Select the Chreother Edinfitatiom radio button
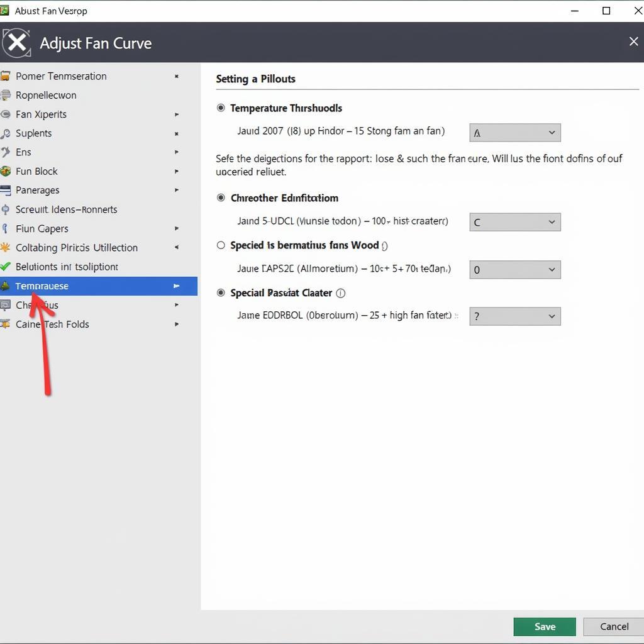 pyautogui.click(x=221, y=198)
